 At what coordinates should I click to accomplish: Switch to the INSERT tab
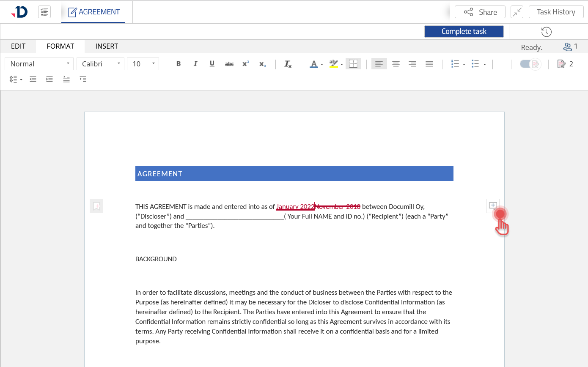point(107,46)
